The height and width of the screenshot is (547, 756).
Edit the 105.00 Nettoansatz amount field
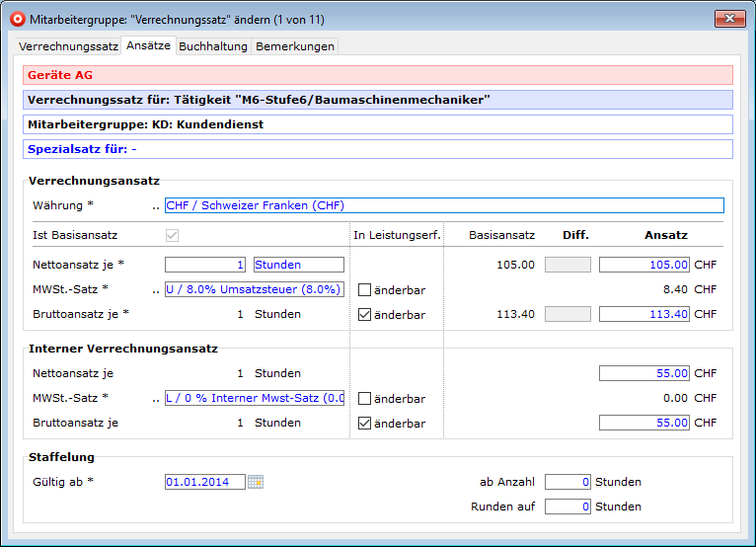[x=643, y=265]
